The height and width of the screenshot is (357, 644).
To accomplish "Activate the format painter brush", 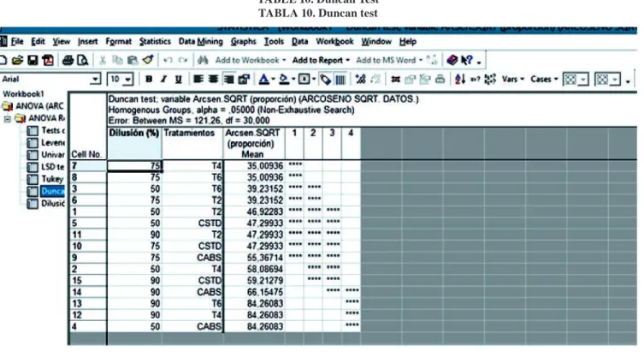I will 148,60.
